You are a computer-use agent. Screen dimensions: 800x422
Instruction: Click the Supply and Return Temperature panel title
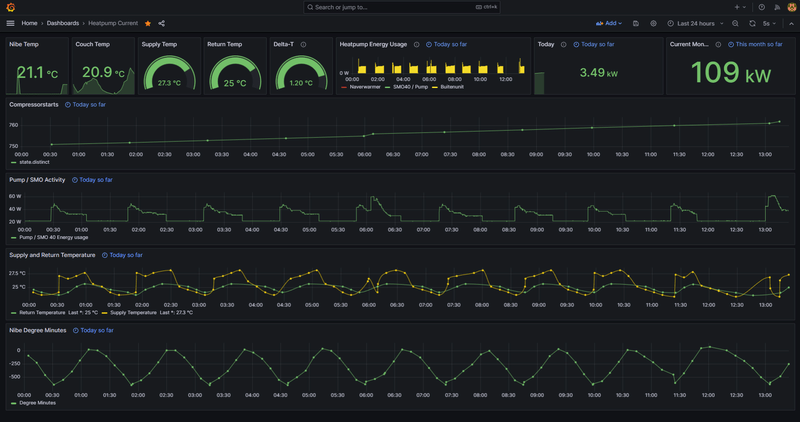pos(52,255)
